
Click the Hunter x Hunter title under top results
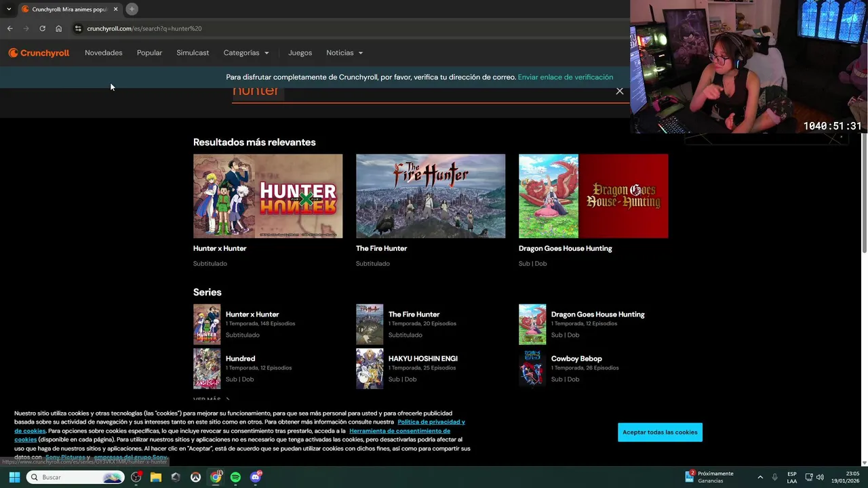[220, 248]
